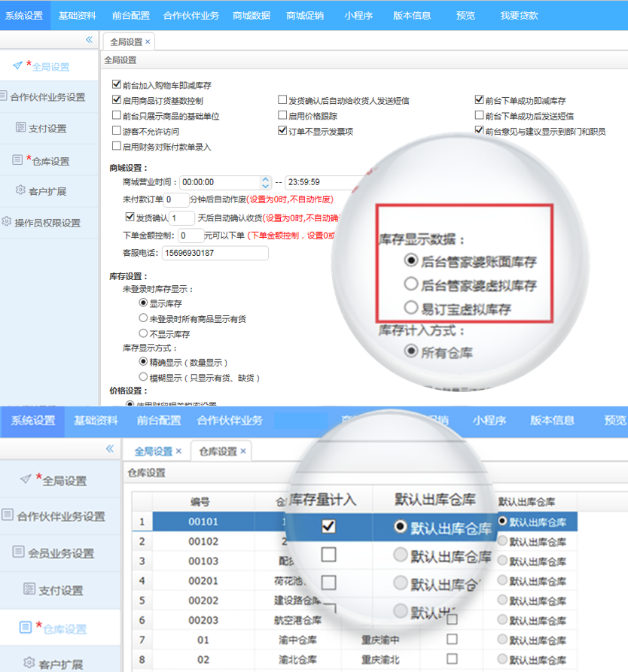Check 前台下单成功后发送短信

(479, 115)
